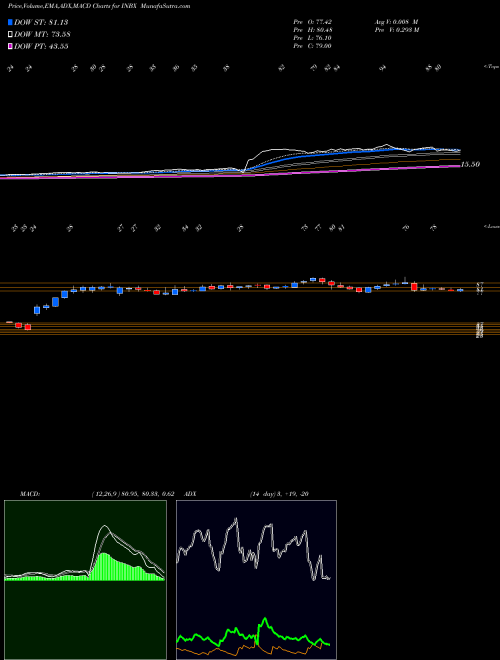
Task: Click the Pre V: 0.293 M value
Action: 396,30
